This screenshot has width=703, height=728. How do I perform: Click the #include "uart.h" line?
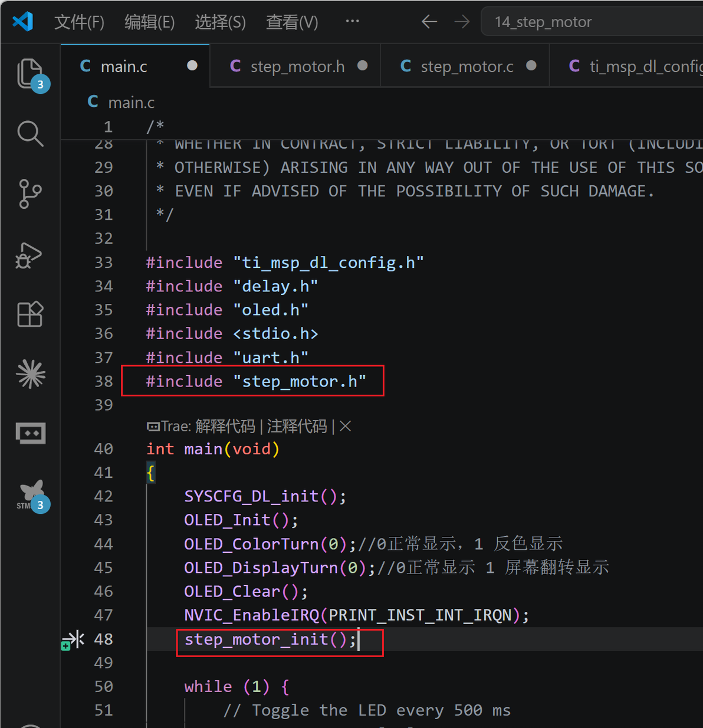tap(227, 358)
